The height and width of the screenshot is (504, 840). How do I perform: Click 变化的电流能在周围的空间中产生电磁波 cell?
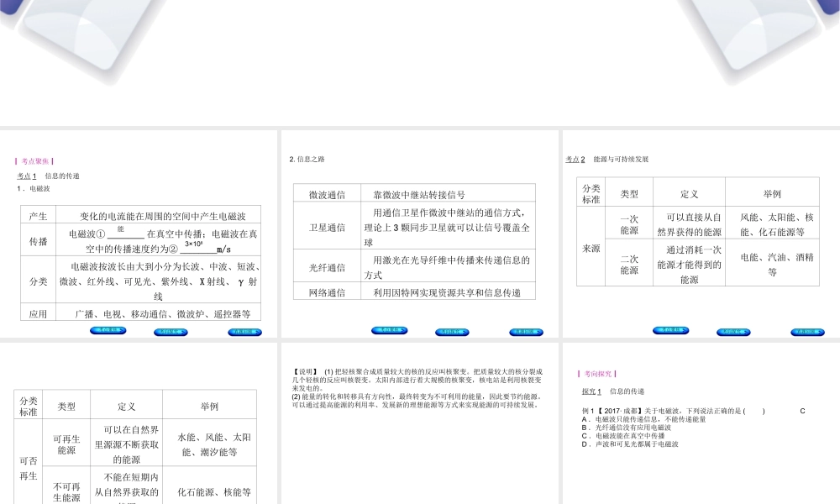coord(158,216)
